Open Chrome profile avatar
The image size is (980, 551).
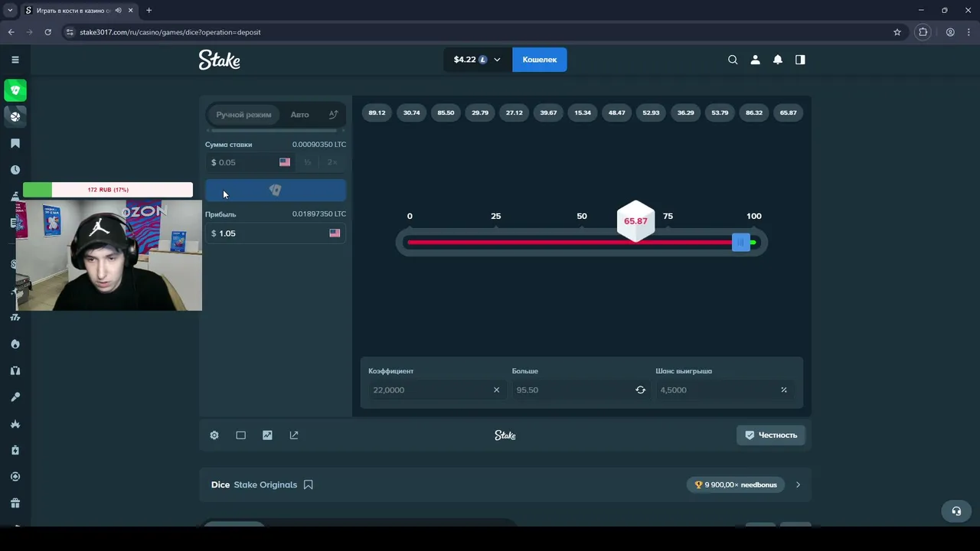pyautogui.click(x=950, y=32)
